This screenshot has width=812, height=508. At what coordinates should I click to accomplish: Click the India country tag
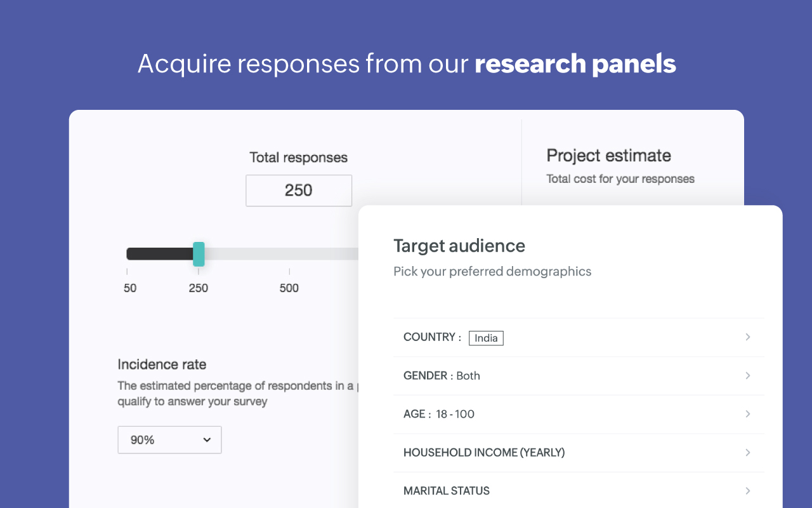[x=486, y=338]
